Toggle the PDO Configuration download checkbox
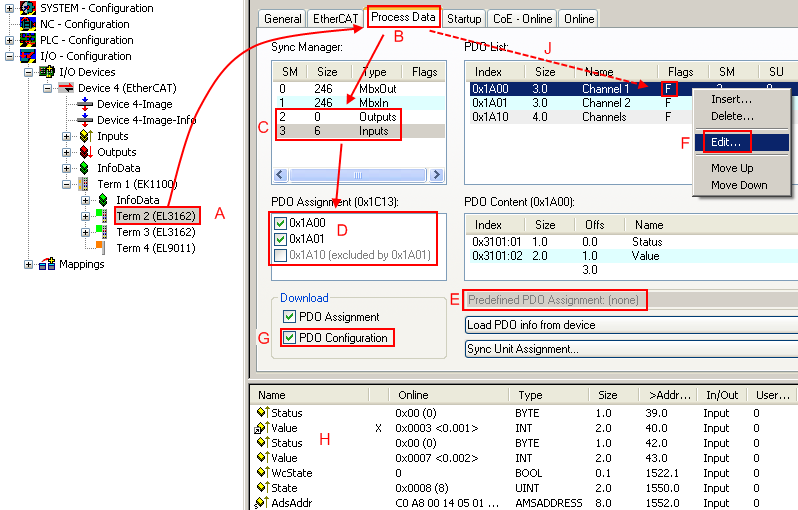The height and width of the screenshot is (510, 798). (x=289, y=338)
